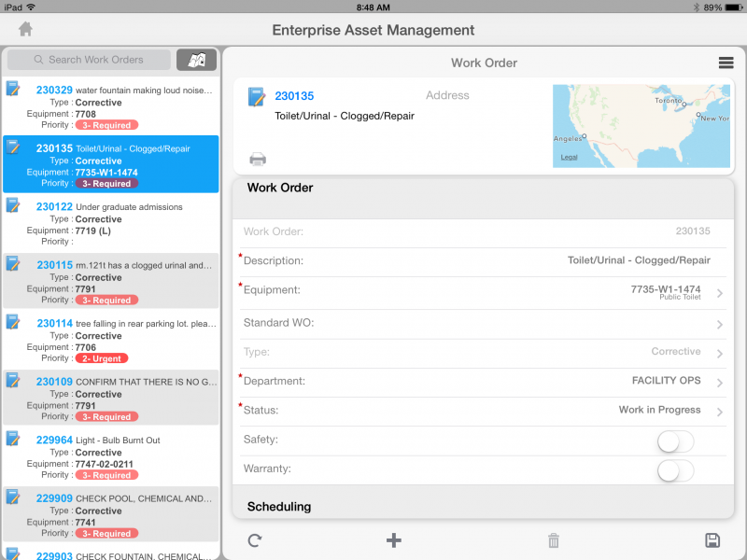Tap the work order icon beside 230114

13,321
